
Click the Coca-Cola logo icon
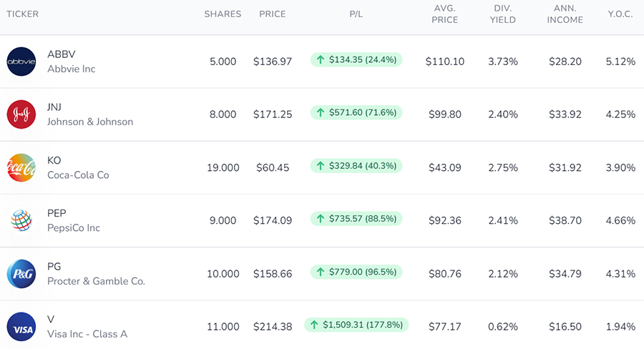pyautogui.click(x=21, y=167)
